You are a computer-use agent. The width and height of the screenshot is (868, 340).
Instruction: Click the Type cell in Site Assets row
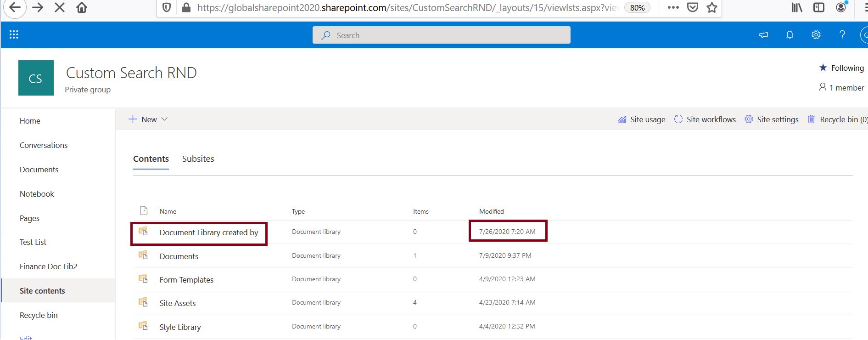316,302
